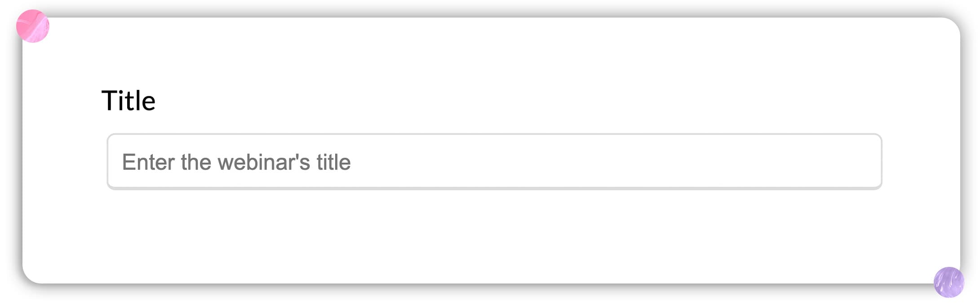Click the purple circle at the card's bottom corner
Screen dimensions: 980x306
click(x=949, y=282)
